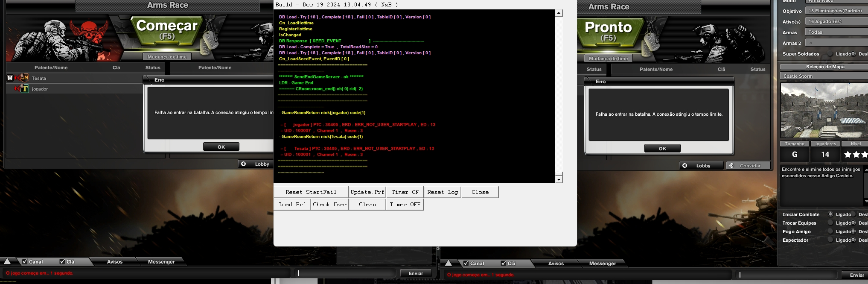Open the Ativo(s) dropdown showing 16 Jogador(es)
This screenshot has width=868, height=284.
(836, 21)
